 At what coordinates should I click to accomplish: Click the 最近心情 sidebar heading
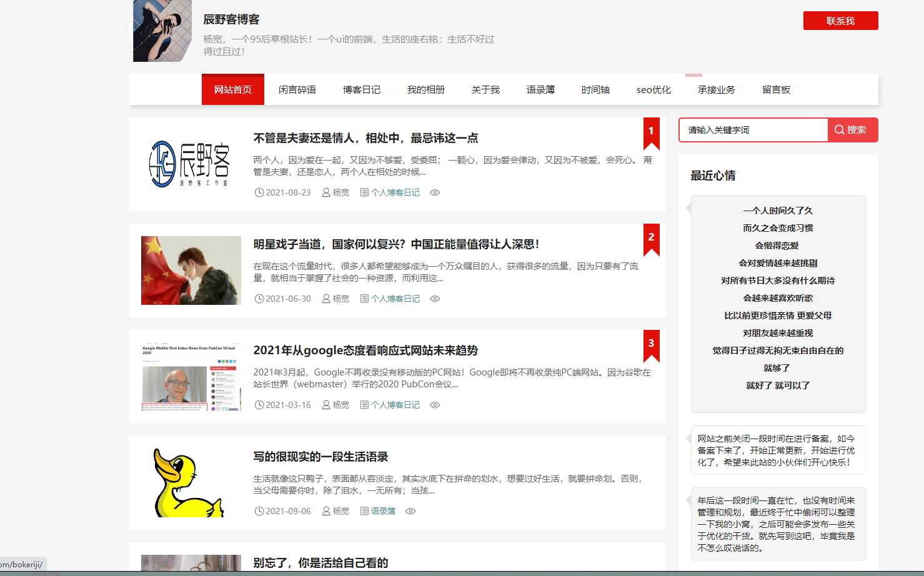click(713, 176)
